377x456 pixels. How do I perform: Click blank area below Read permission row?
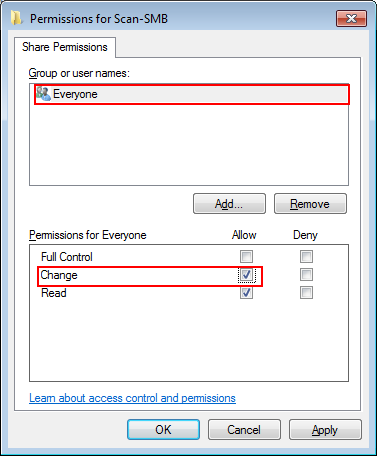pos(189,340)
